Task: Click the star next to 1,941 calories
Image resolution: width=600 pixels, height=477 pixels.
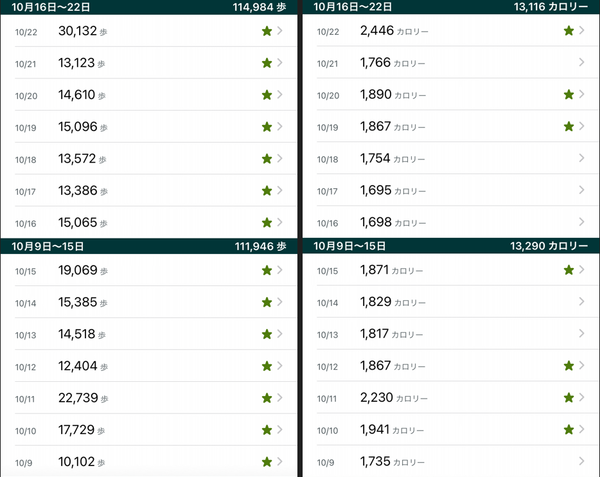Action: click(569, 430)
